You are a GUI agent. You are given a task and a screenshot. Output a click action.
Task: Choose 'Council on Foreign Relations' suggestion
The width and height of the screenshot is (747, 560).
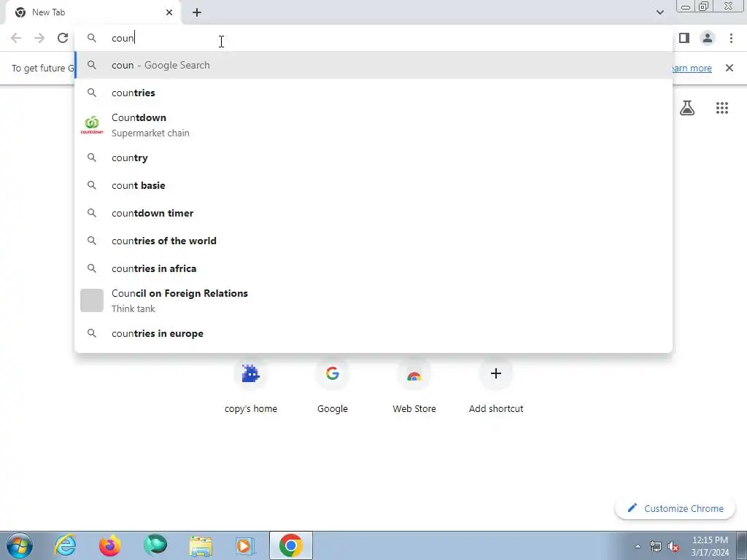373,300
